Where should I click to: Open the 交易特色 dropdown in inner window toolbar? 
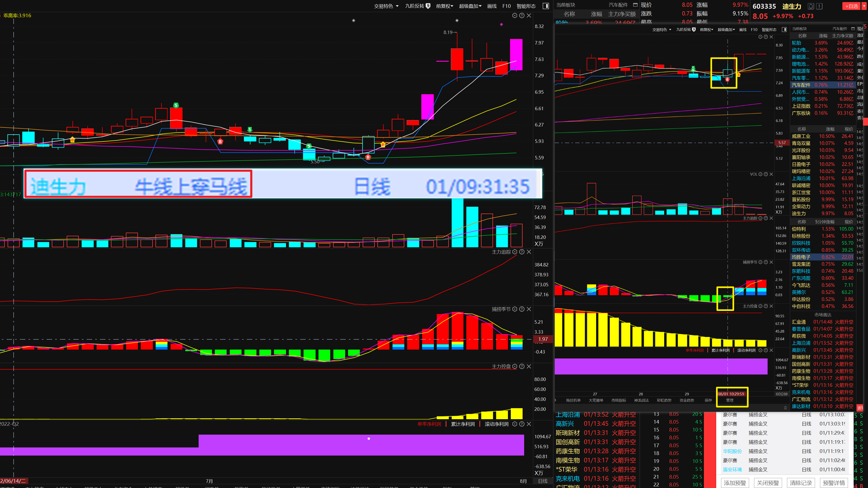tap(662, 30)
